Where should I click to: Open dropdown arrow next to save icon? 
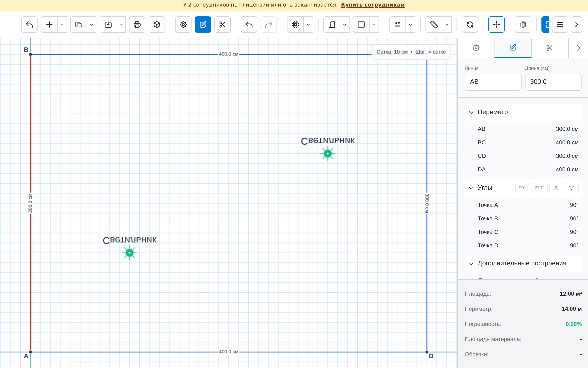[x=121, y=25]
